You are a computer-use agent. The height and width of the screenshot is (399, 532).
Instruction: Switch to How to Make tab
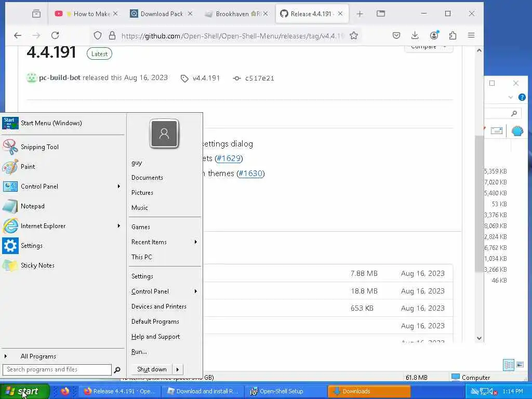(x=87, y=14)
